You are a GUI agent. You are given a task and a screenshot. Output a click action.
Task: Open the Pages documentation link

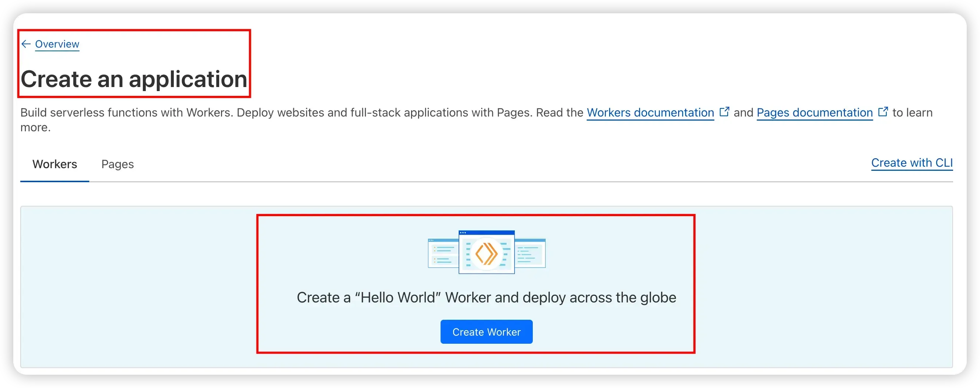(x=814, y=112)
